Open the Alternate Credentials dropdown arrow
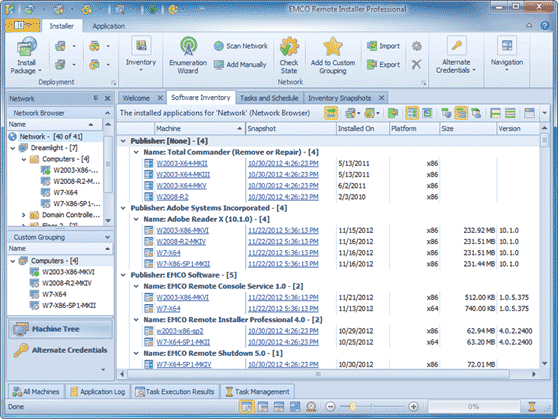The width and height of the screenshot is (558, 419). pyautogui.click(x=474, y=70)
